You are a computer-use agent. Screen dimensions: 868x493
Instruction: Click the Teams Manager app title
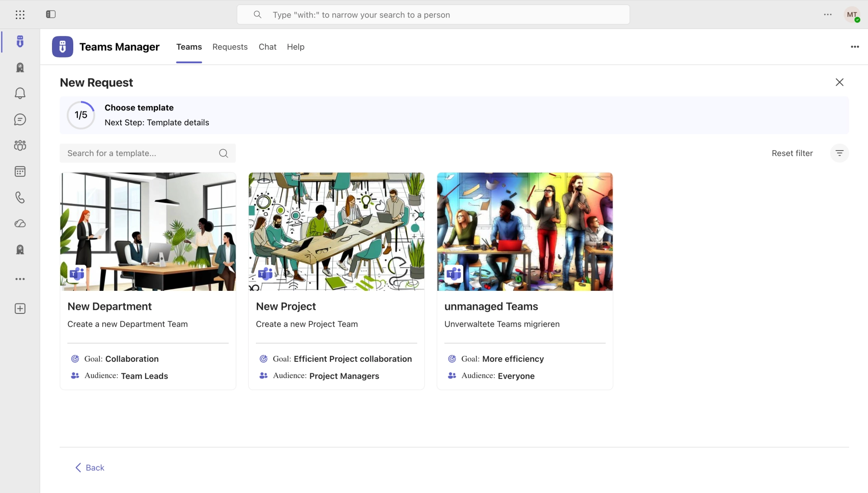tap(119, 47)
